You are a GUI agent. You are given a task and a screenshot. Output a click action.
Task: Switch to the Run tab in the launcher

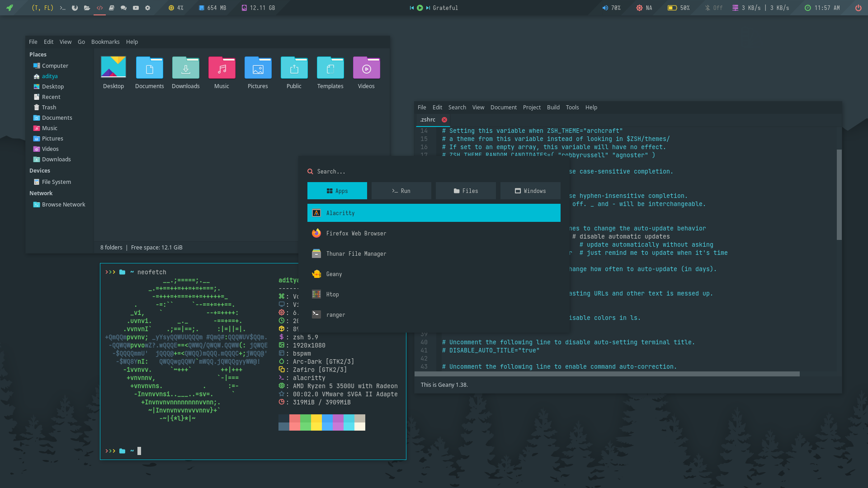(401, 191)
